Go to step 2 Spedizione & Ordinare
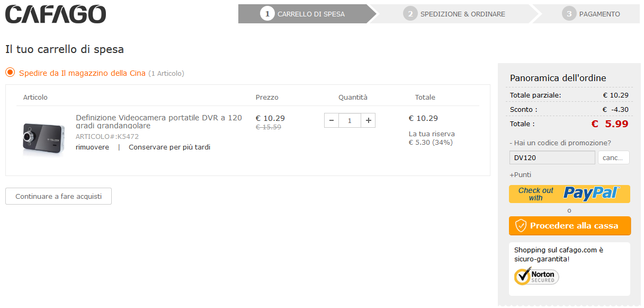Screen dimensions: 644x308 [454, 14]
